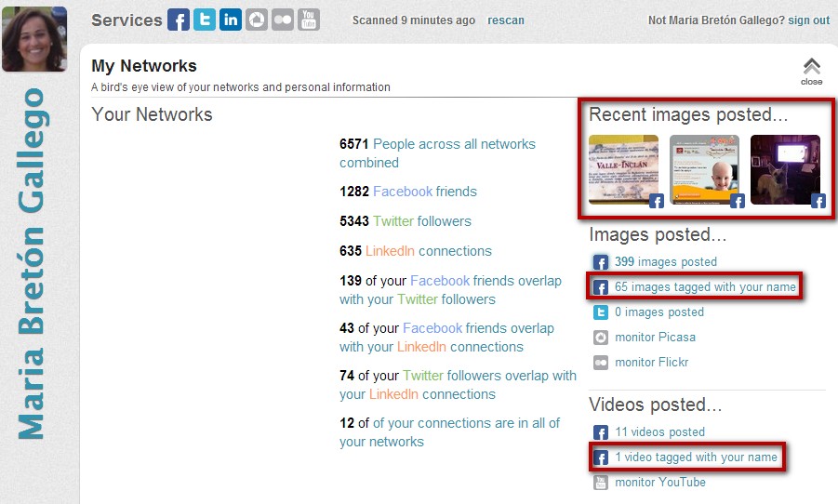Click 1282 Facebook friends stat
This screenshot has width=838, height=504.
tap(407, 192)
